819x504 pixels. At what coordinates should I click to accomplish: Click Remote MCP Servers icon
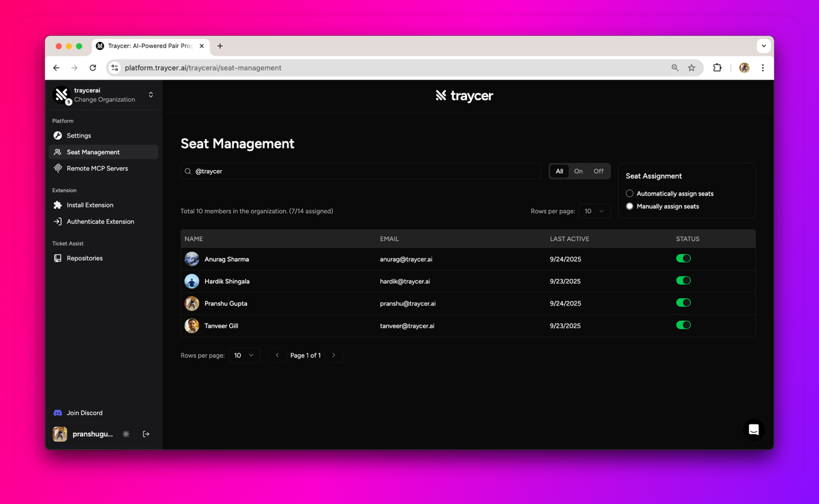(x=58, y=169)
